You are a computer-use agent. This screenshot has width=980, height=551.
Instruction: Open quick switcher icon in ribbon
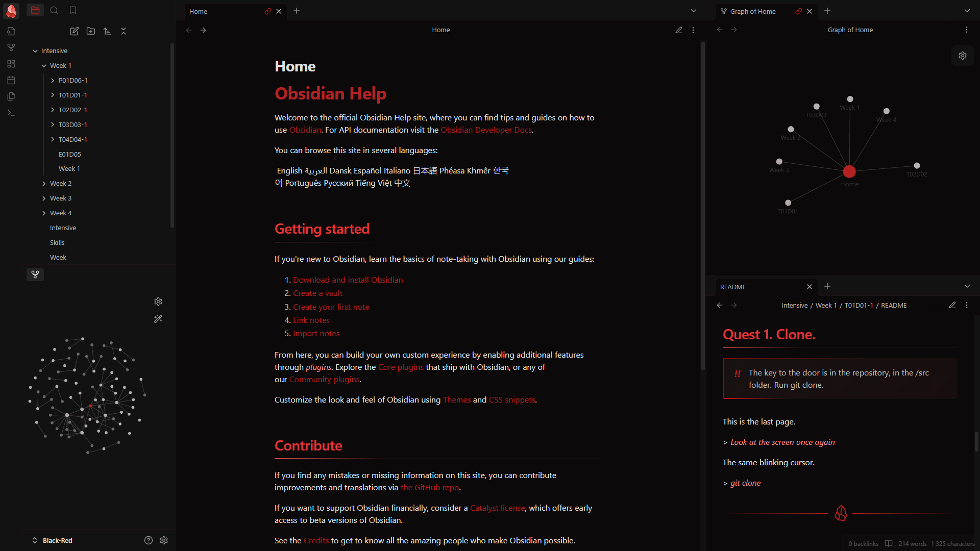(x=11, y=31)
